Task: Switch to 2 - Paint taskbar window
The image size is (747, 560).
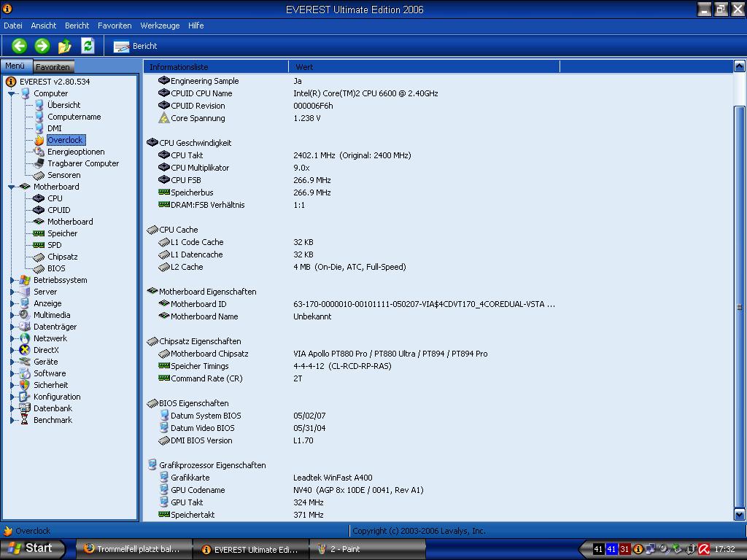Action: (x=367, y=549)
